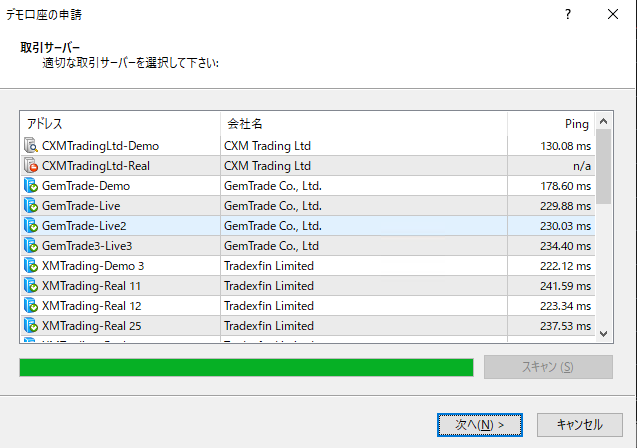Click the scrollbar down arrow of server list
The width and height of the screenshot is (637, 448).
tap(604, 333)
